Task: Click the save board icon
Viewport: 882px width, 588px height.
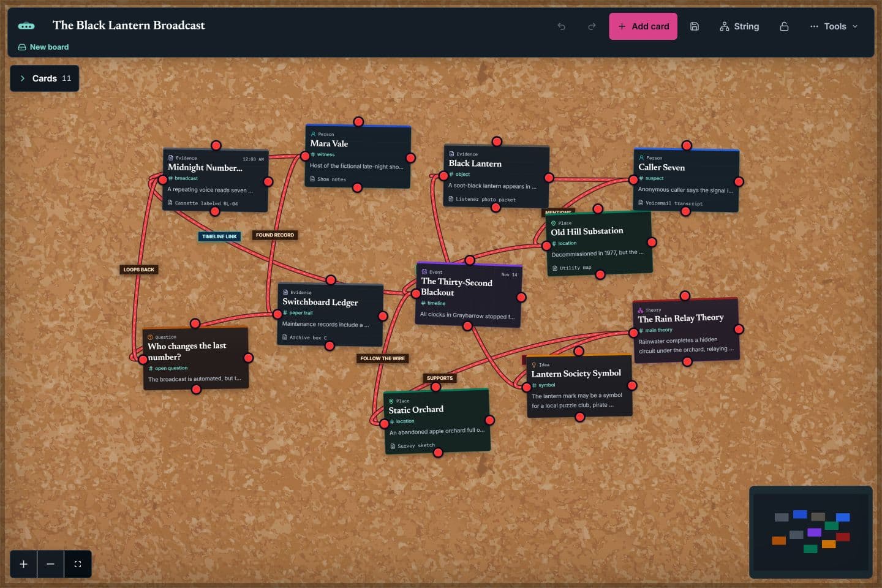Action: click(695, 26)
